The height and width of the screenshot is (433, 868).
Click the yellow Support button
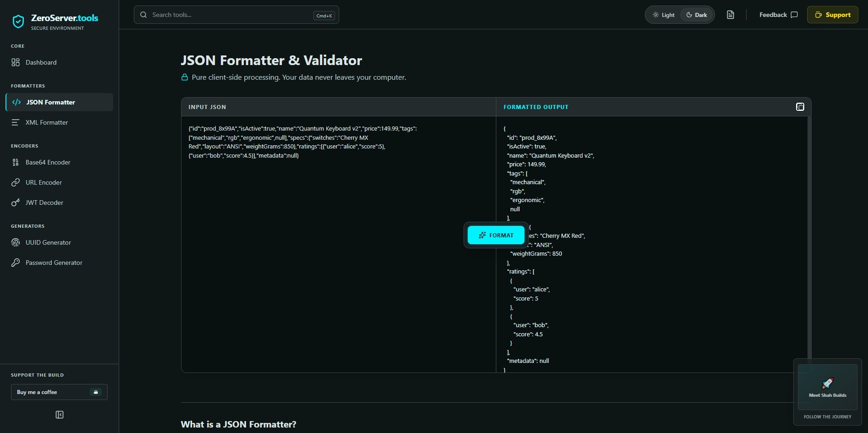pyautogui.click(x=832, y=15)
